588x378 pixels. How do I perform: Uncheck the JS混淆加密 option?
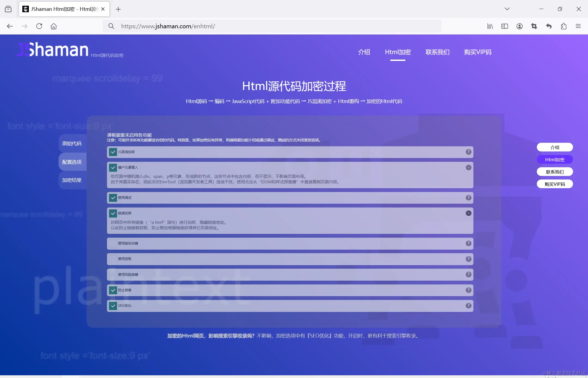tap(113, 152)
